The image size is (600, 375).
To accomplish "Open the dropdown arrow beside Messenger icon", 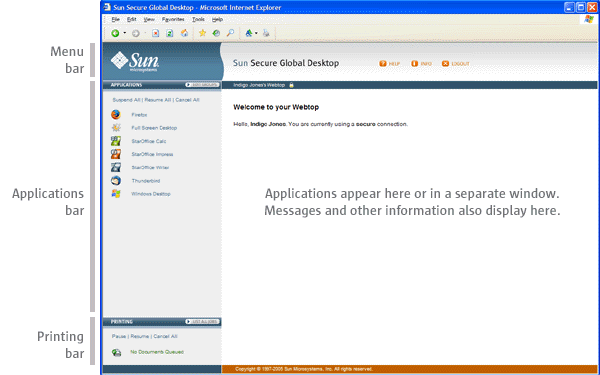I will [256, 33].
